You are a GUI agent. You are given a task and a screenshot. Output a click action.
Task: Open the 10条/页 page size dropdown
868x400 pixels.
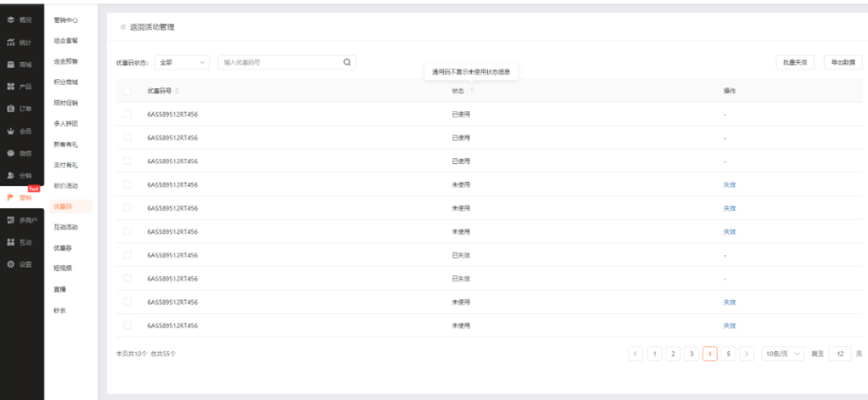(x=783, y=353)
